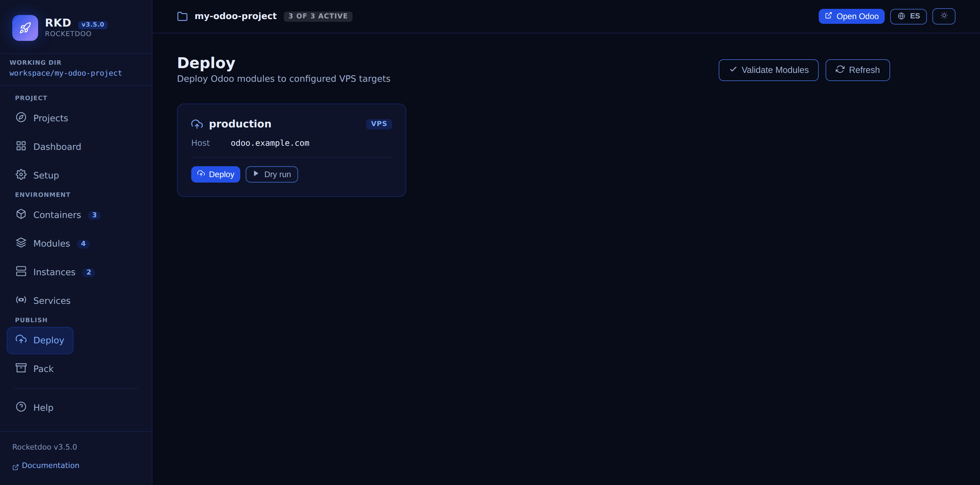Click the odoo.example.com host value
Screen dimensions: 980x485
pyautogui.click(x=270, y=143)
